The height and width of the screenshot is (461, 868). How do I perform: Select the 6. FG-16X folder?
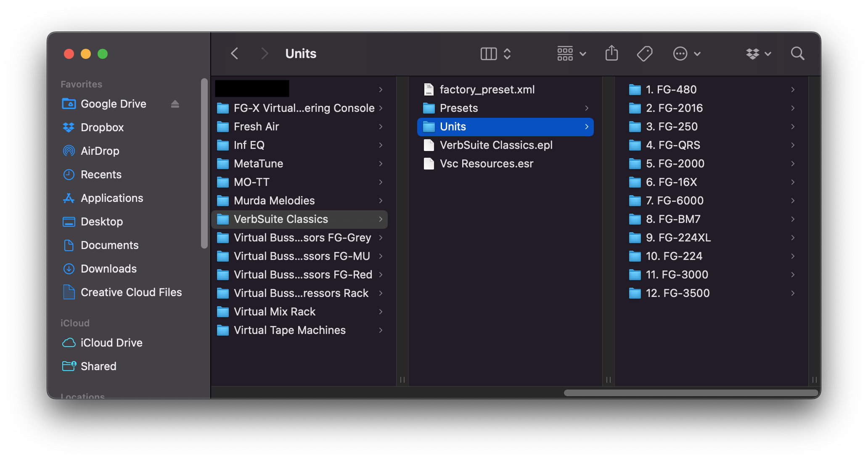(712, 182)
